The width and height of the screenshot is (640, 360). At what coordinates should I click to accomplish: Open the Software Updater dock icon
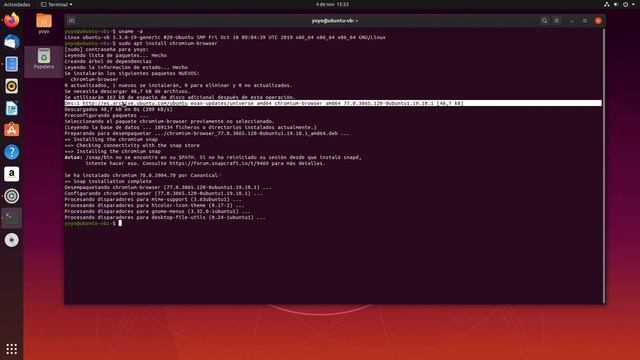(x=11, y=196)
